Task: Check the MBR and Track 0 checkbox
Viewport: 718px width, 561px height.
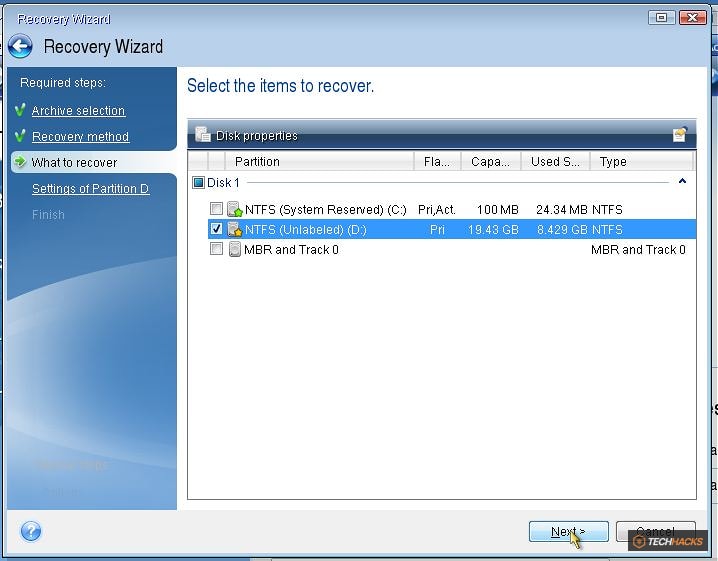Action: tap(216, 249)
